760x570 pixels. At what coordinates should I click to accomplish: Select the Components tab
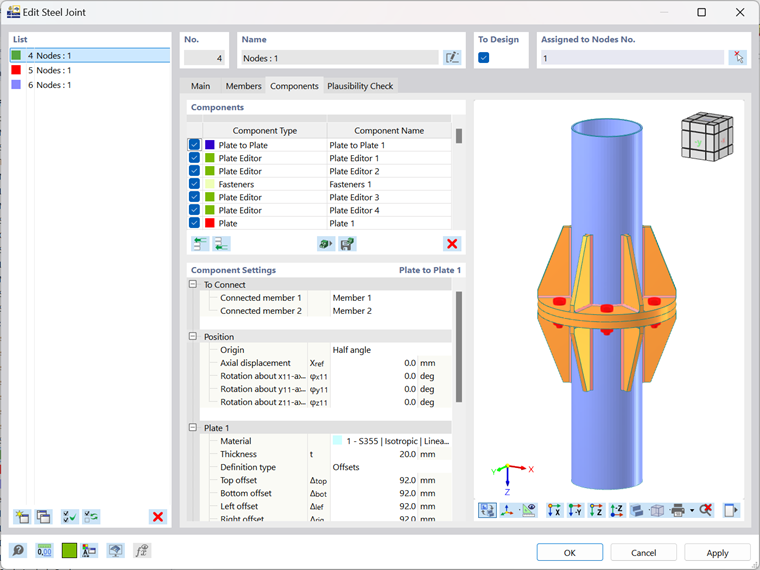click(294, 86)
